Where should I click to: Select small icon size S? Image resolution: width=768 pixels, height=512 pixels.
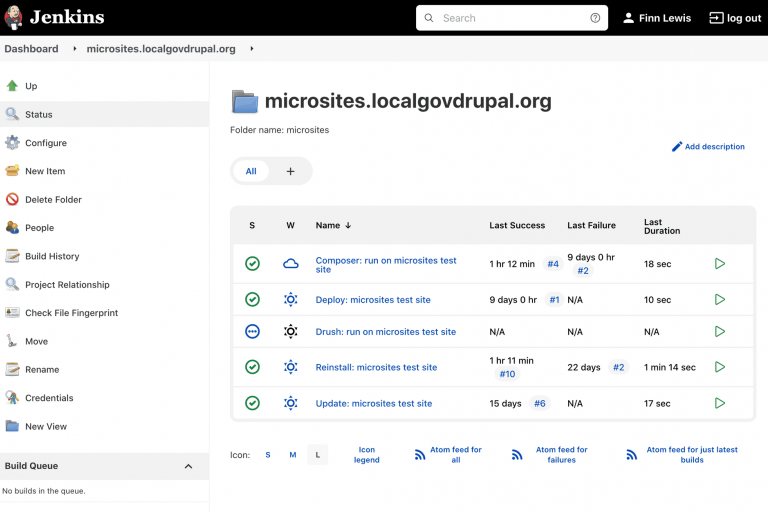pos(268,455)
